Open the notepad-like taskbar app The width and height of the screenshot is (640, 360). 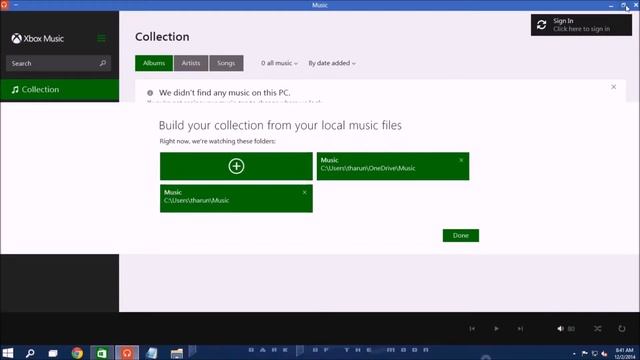[x=152, y=353]
